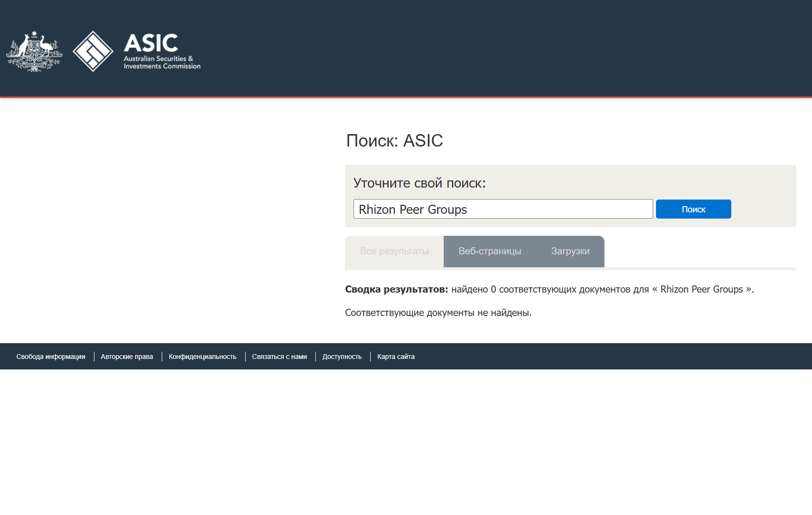Go to the Конфиденциальность footer link
This screenshot has height=515, width=812.
pos(202,357)
